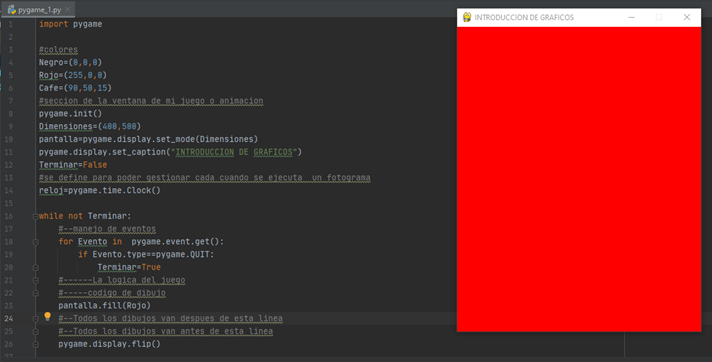Toggle fold marker at line 25 comment
This screenshot has height=362, width=712.
35,332
